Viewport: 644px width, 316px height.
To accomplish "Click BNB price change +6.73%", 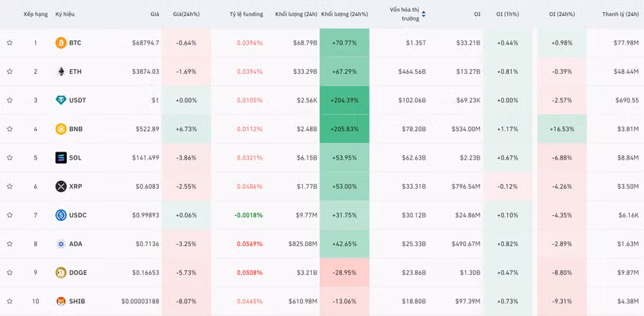I will pos(186,129).
